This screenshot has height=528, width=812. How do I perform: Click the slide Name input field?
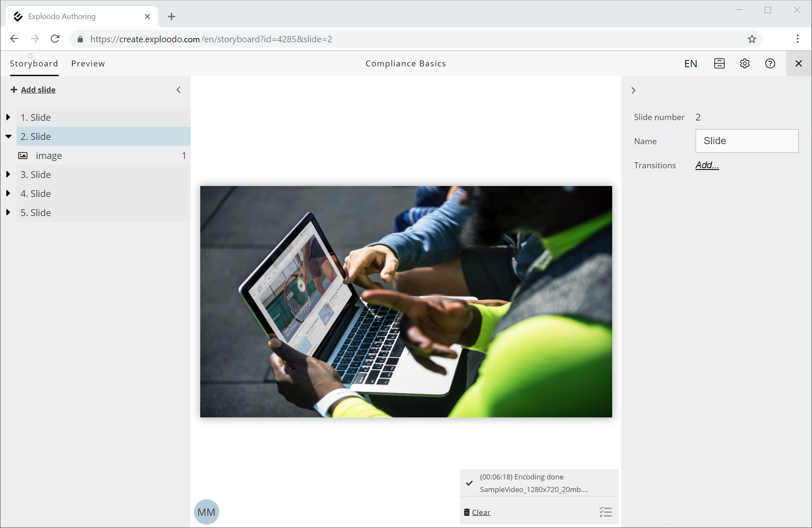[x=747, y=141]
